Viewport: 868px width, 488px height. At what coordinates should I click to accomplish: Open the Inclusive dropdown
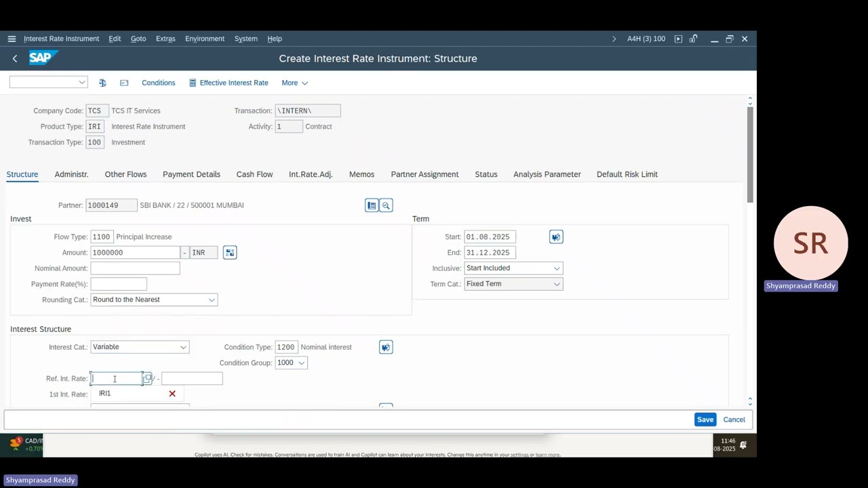pos(557,268)
